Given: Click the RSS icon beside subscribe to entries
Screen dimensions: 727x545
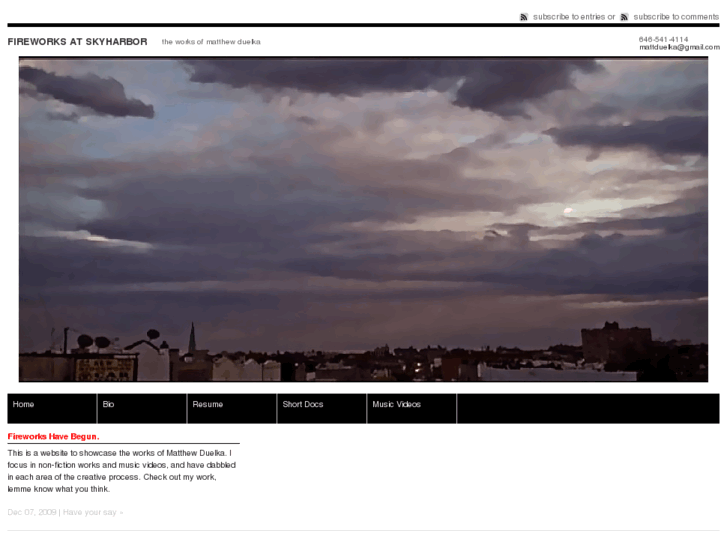Looking at the screenshot, I should pos(523,17).
